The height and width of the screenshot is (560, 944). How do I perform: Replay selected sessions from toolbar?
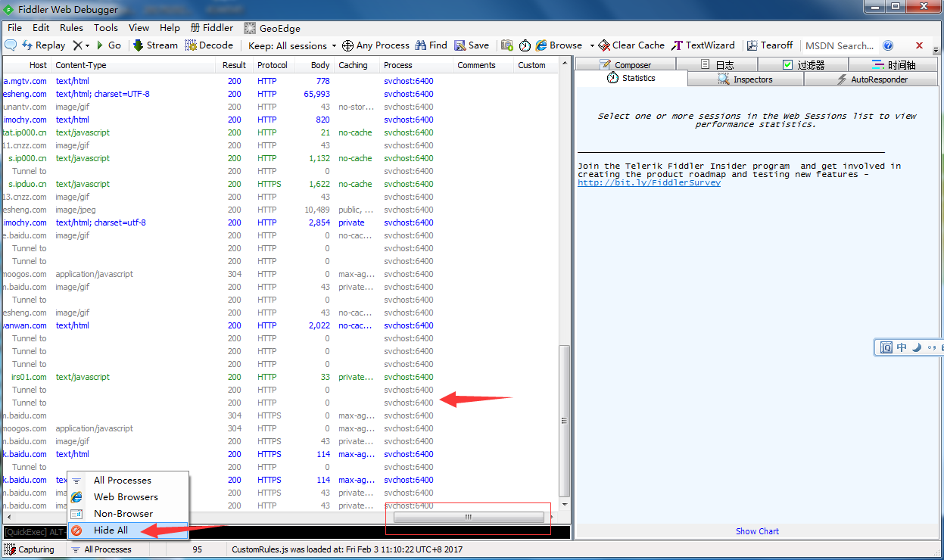point(44,45)
